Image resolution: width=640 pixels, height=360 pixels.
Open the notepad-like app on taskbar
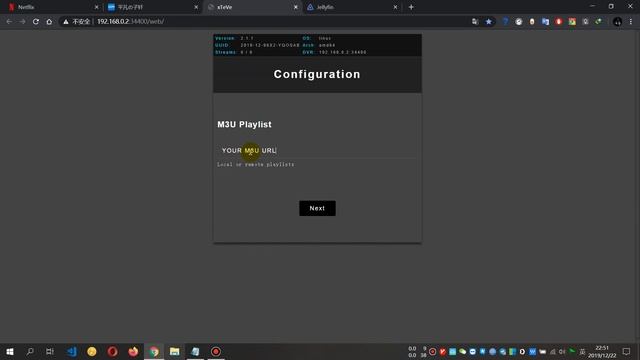195,351
